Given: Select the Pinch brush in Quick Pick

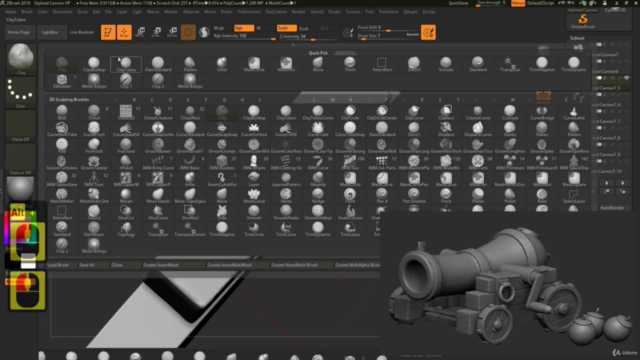Looking at the screenshot, I should tap(350, 64).
